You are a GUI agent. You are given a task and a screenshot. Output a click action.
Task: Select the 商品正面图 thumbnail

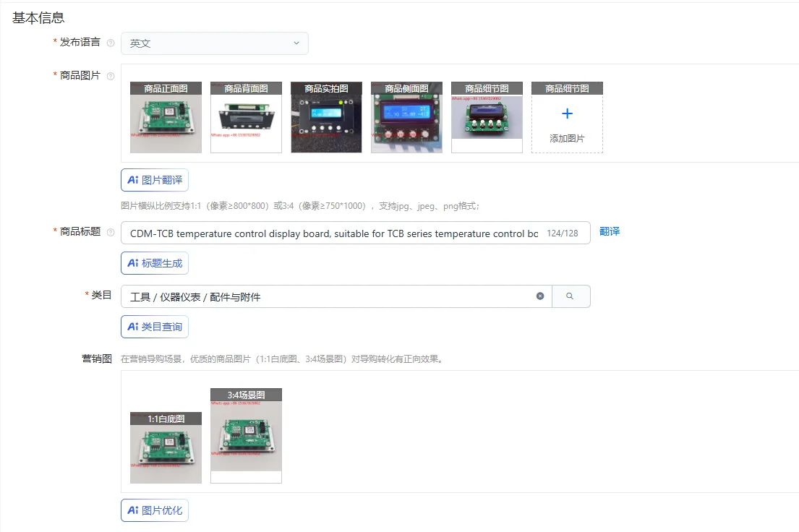pyautogui.click(x=166, y=117)
